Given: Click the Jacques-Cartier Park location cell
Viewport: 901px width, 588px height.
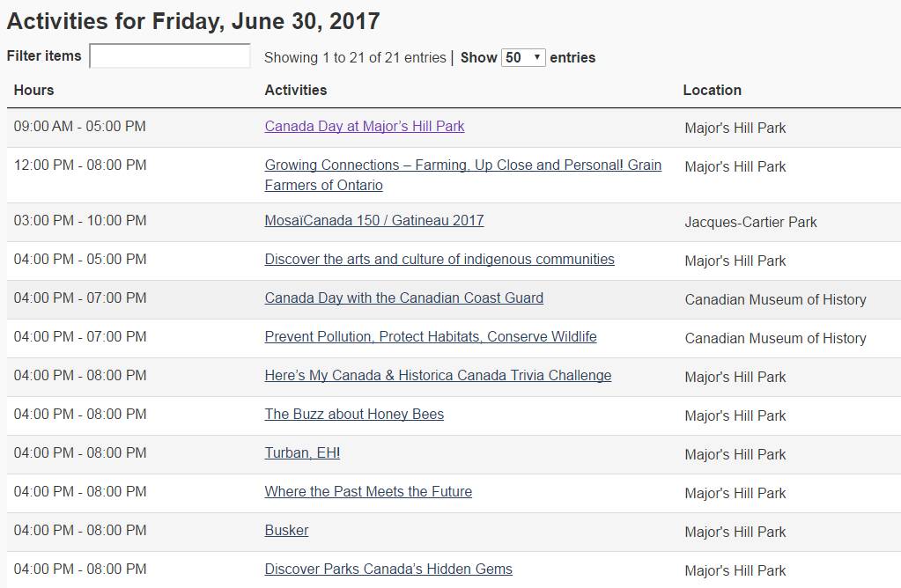Looking at the screenshot, I should click(750, 222).
